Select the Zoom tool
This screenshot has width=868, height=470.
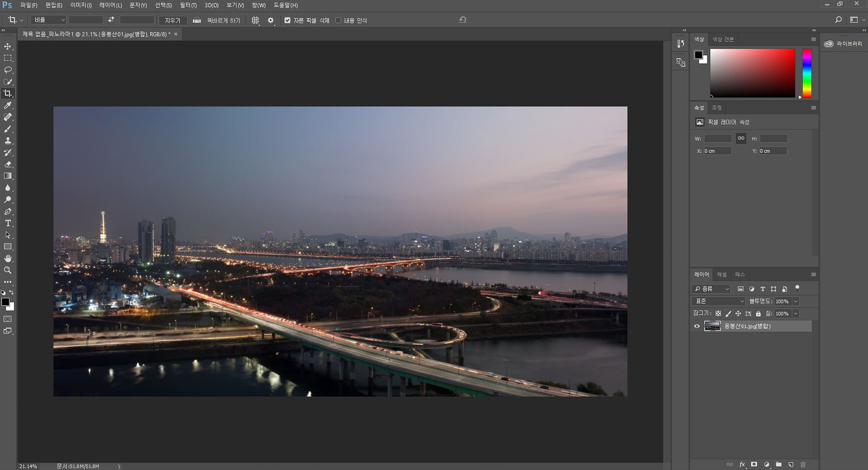tap(8, 270)
